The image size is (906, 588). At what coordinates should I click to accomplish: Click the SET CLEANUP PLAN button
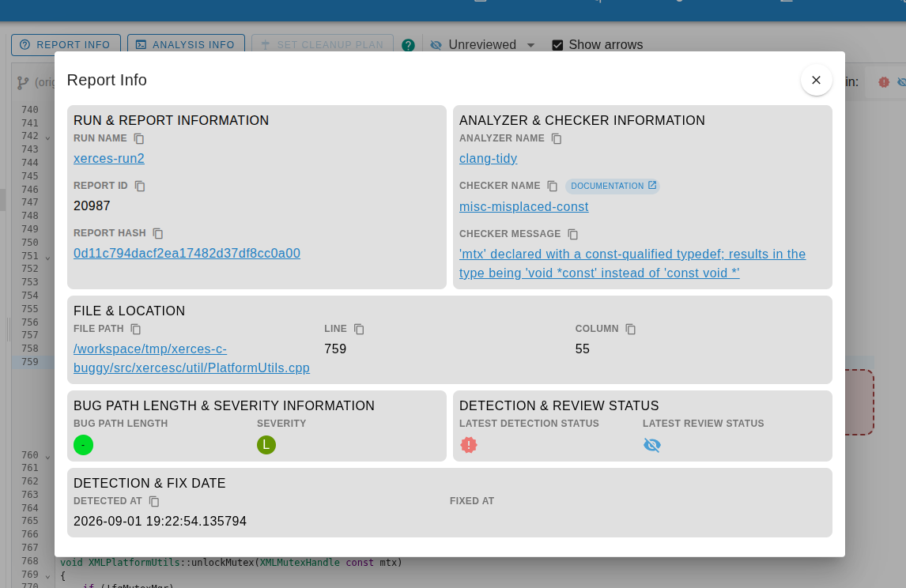point(323,45)
